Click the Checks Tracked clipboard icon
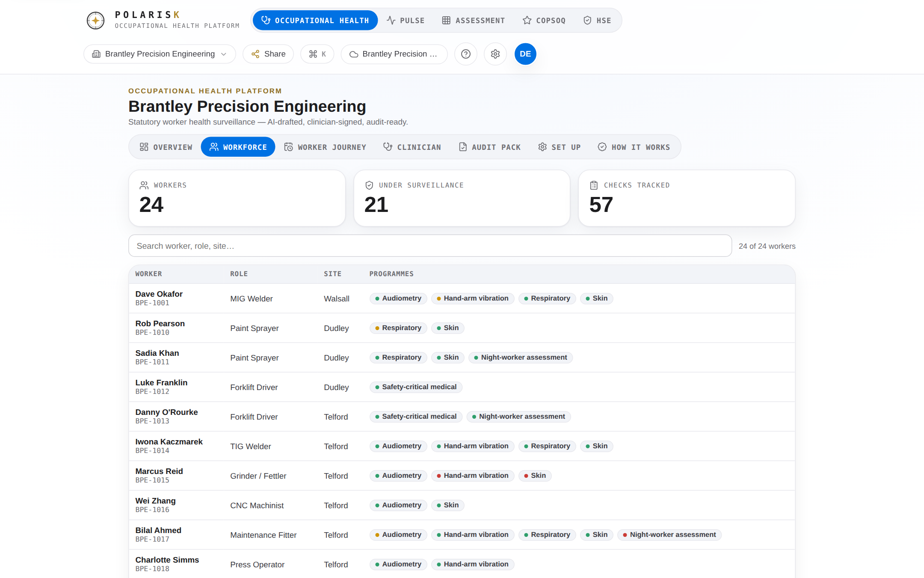 594,185
